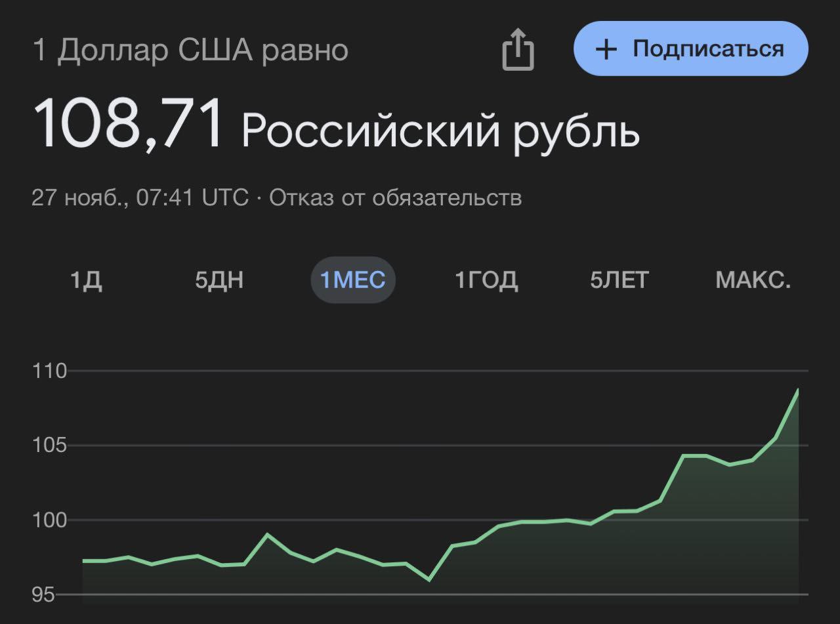Screen dimensions: 840x624
Task: Show the 1ГОД chart range
Action: (x=486, y=280)
